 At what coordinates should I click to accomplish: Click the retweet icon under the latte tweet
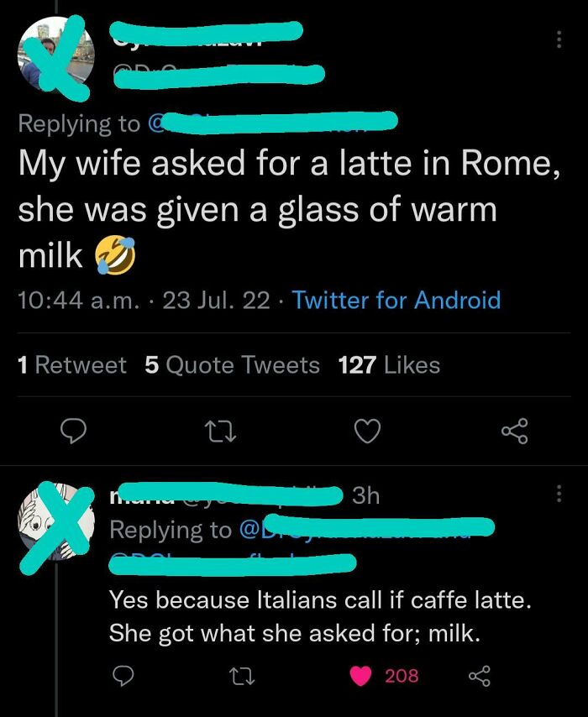click(x=221, y=431)
